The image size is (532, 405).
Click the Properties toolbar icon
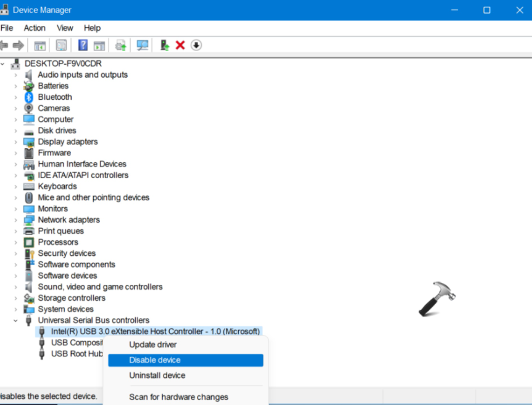(x=62, y=46)
